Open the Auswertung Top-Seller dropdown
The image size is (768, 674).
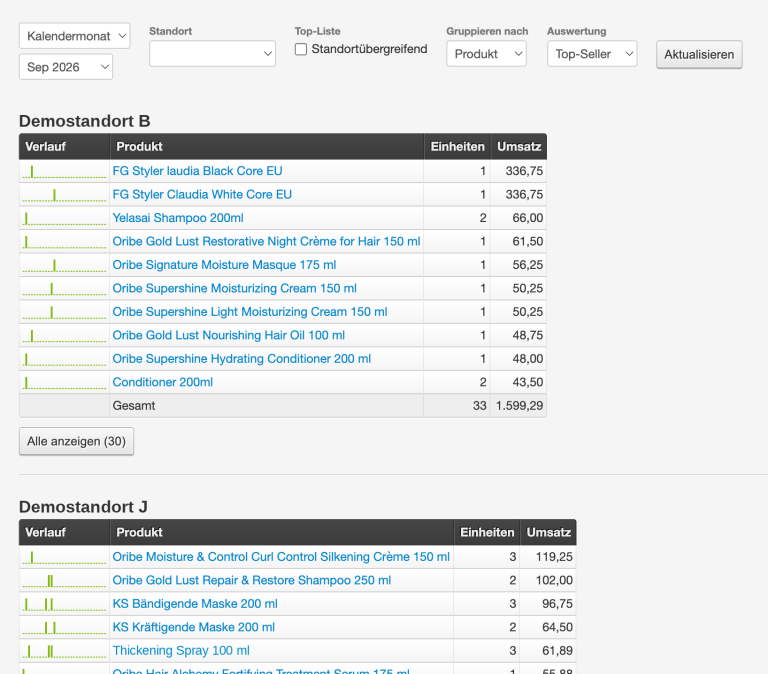(x=592, y=53)
